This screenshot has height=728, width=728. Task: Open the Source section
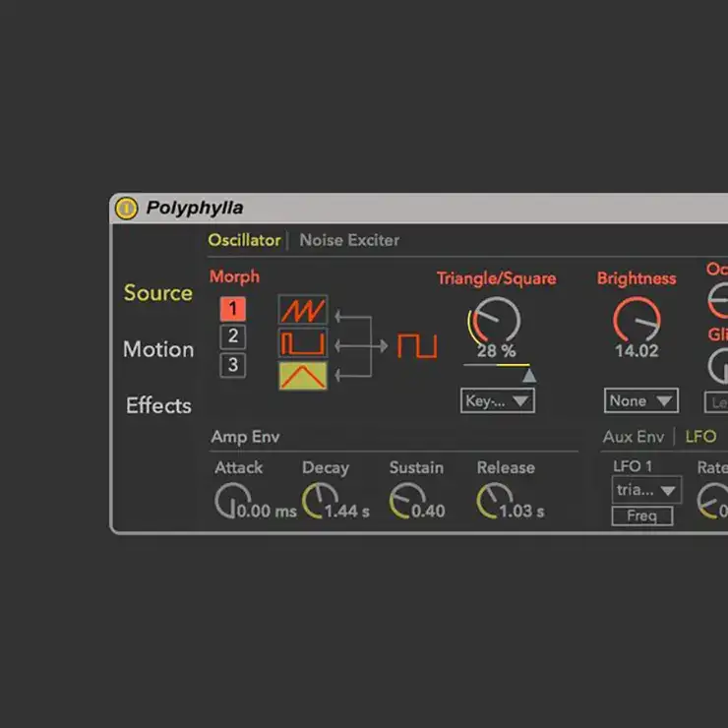(x=157, y=293)
